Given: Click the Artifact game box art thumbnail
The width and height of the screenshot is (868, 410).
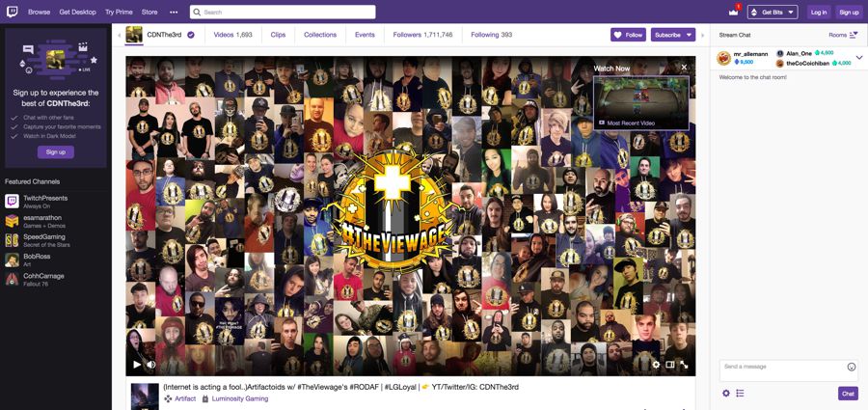Looking at the screenshot, I should coord(145,396).
